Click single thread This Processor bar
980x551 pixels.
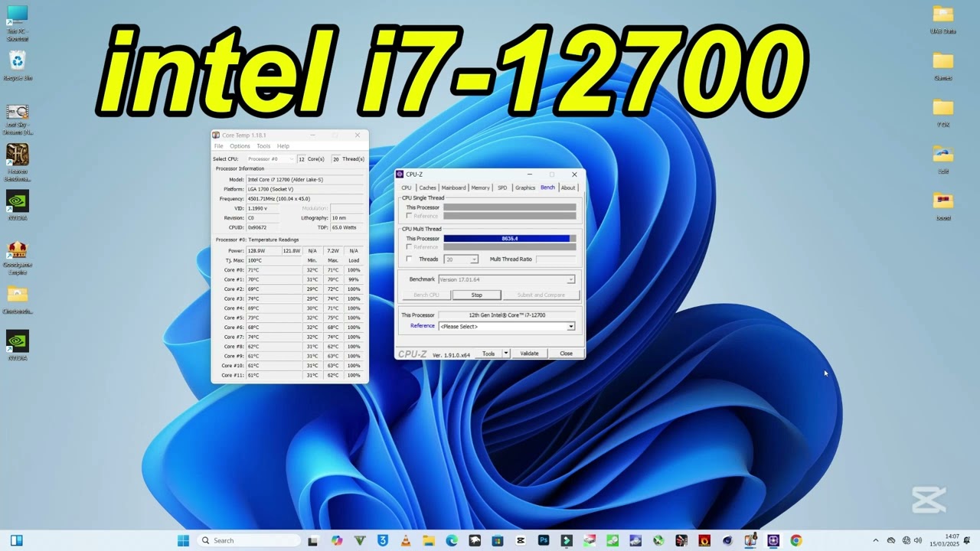click(x=510, y=207)
